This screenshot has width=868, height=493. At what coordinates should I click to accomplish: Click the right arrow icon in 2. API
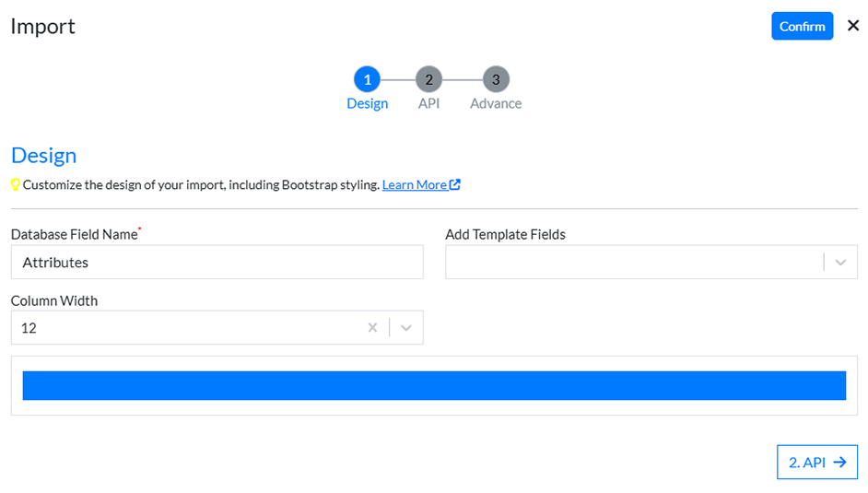[839, 463]
